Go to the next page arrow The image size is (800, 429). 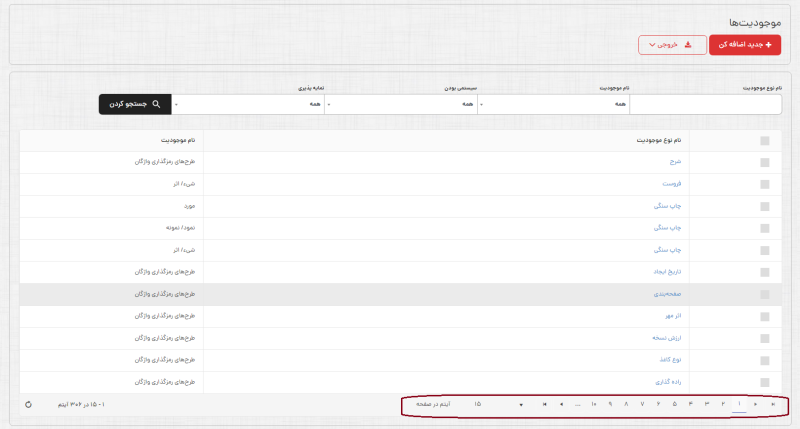coord(561,404)
